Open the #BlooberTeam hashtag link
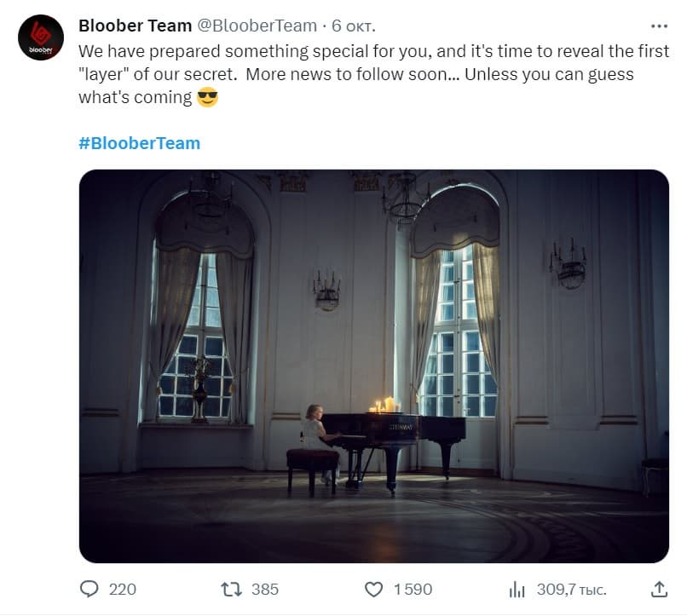The width and height of the screenshot is (687, 616). [139, 142]
